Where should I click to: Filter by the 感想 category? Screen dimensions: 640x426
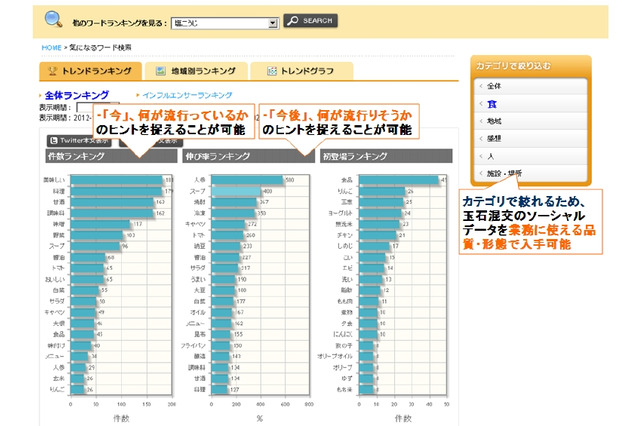[x=531, y=139]
